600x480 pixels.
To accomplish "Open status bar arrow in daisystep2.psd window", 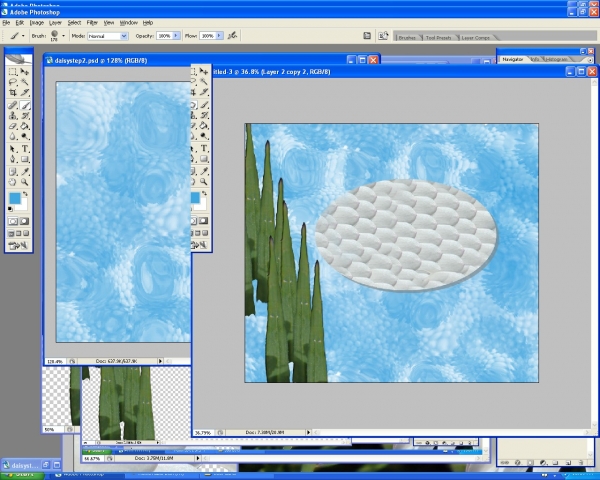I will coord(160,361).
